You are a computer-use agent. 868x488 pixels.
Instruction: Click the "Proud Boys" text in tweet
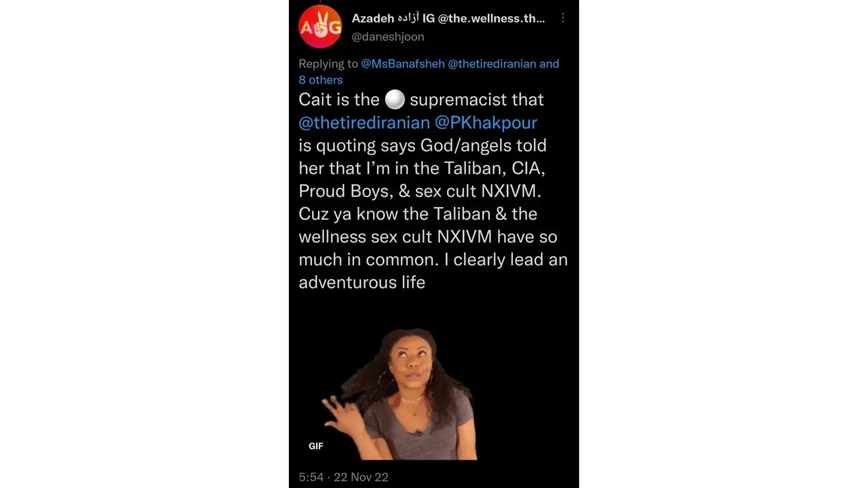click(345, 191)
